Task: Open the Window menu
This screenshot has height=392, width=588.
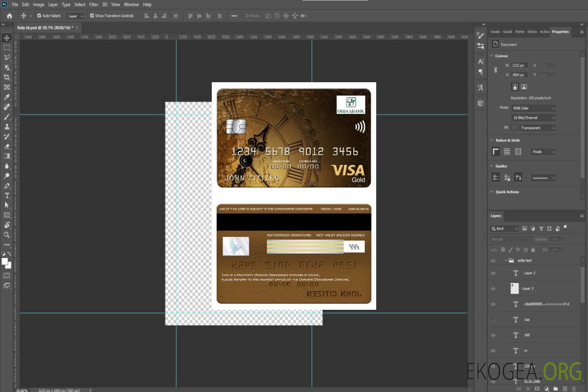Action: click(x=131, y=4)
